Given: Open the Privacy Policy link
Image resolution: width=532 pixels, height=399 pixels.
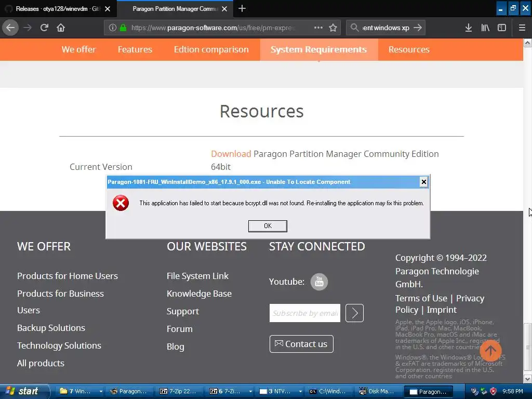Looking at the screenshot, I should 440,304.
